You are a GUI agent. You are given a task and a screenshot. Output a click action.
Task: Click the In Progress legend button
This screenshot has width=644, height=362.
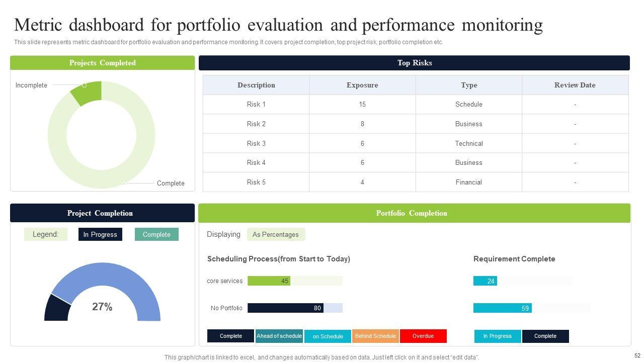[x=100, y=234]
